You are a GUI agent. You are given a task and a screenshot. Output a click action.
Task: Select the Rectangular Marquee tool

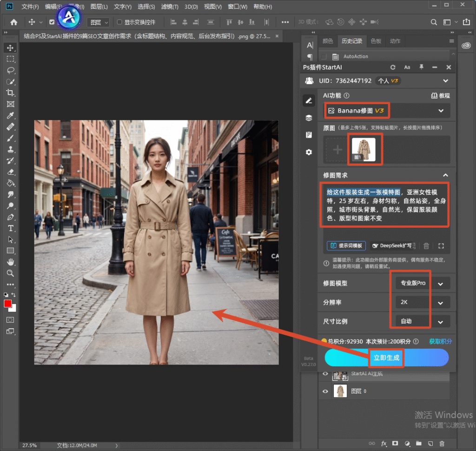(10, 59)
